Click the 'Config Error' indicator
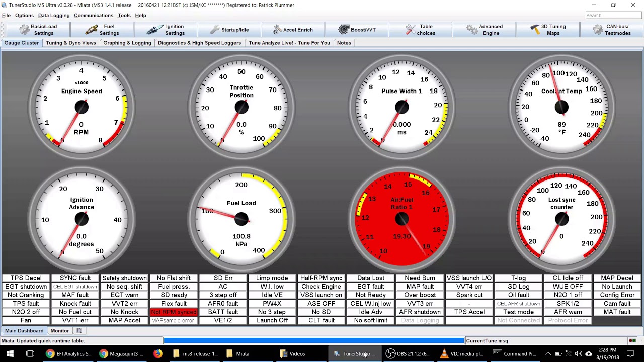 [x=617, y=295]
